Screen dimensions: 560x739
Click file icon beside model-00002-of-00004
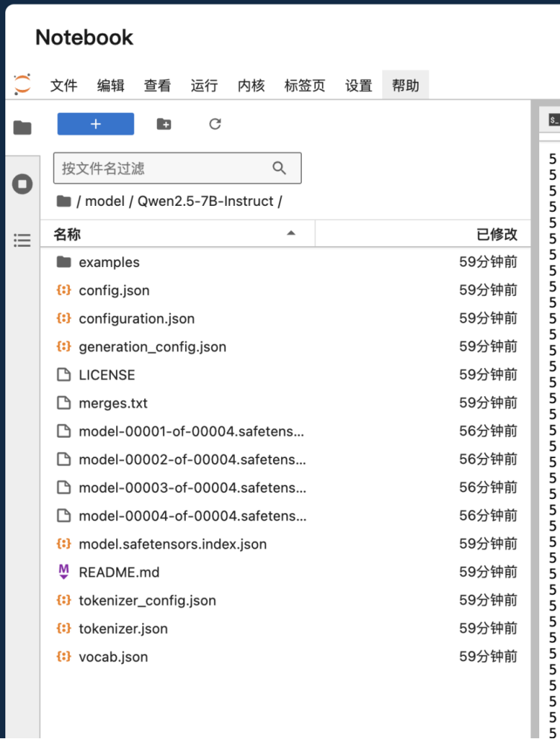[x=64, y=459]
